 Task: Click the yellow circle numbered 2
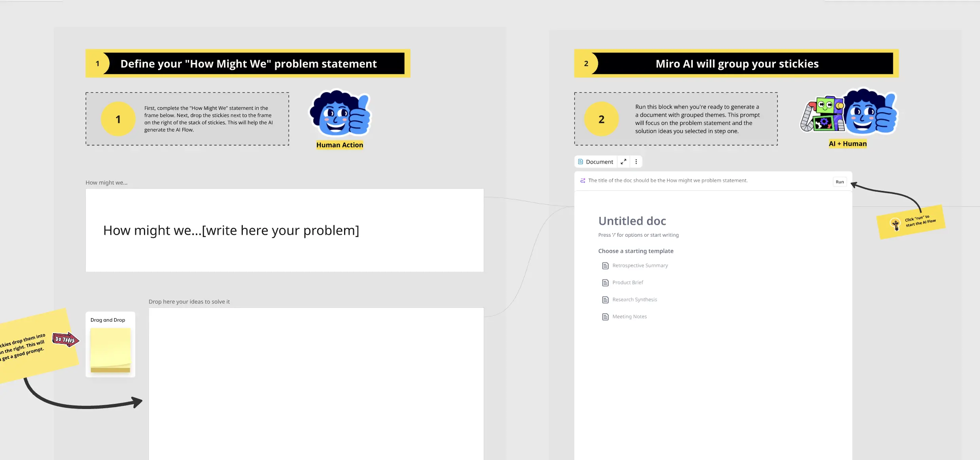tap(601, 119)
